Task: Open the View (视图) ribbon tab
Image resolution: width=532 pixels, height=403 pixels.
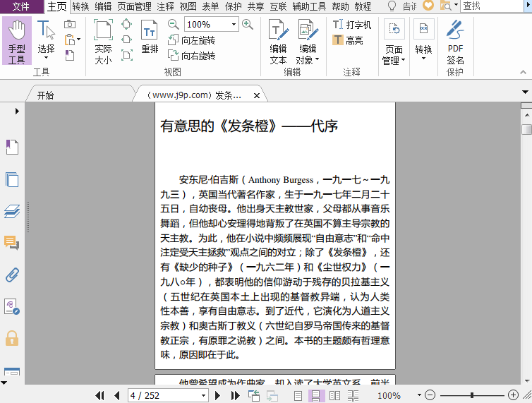Action: [188, 6]
